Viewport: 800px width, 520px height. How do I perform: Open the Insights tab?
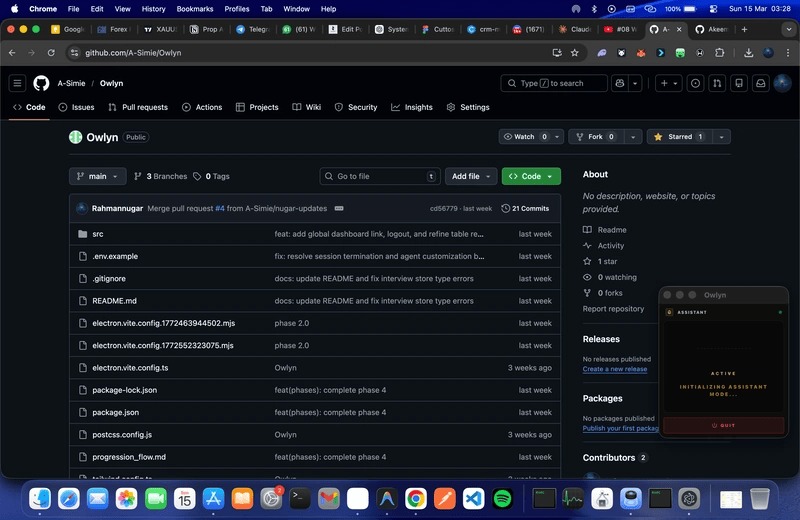point(412,107)
